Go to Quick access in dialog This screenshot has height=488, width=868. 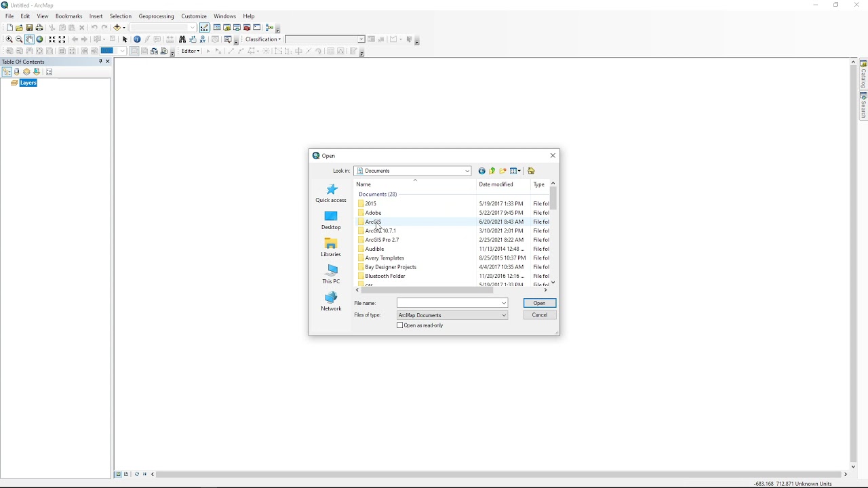point(331,193)
